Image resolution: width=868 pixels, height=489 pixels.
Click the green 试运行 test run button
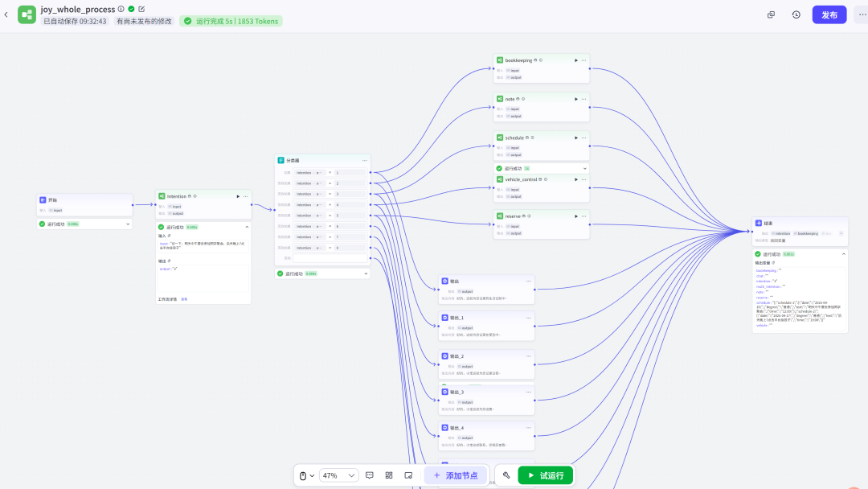[546, 475]
